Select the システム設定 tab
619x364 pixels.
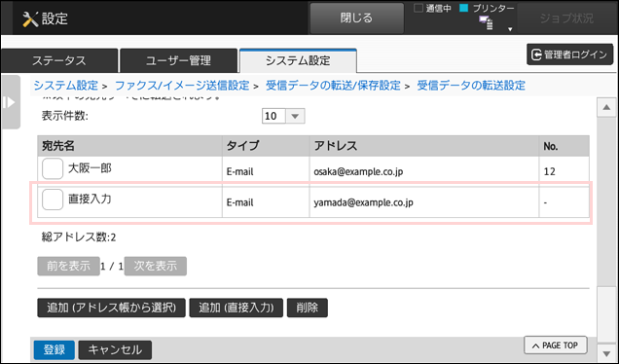(298, 60)
